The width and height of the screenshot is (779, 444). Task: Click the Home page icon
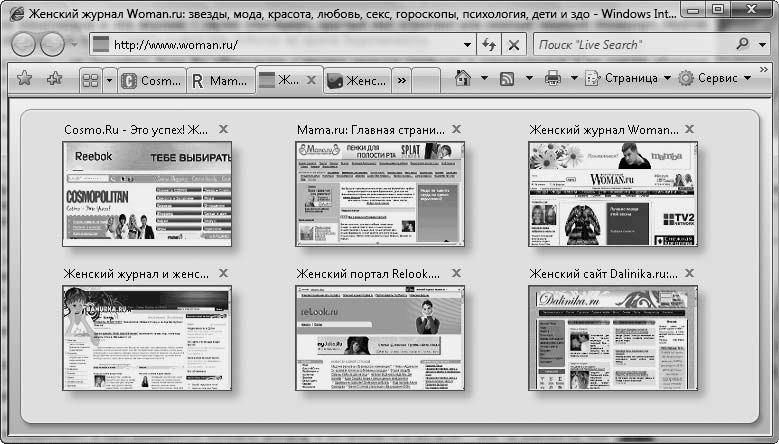click(x=462, y=79)
